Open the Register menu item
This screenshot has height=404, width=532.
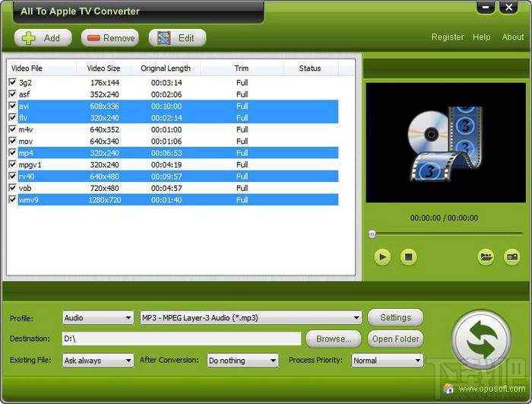[447, 37]
